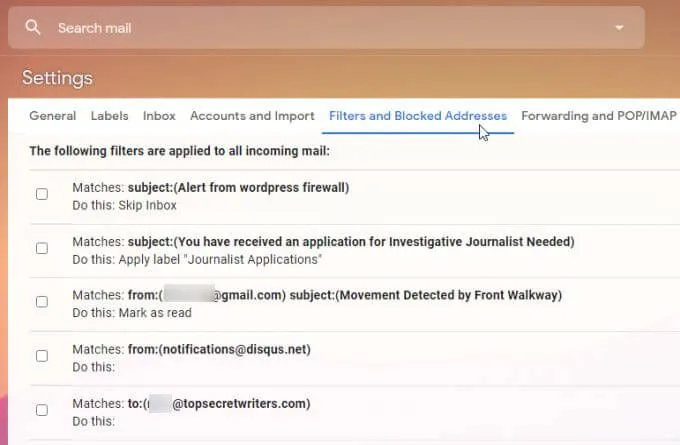Open Forwarding and POP/IMAP tab
This screenshot has width=680, height=445.
click(598, 116)
